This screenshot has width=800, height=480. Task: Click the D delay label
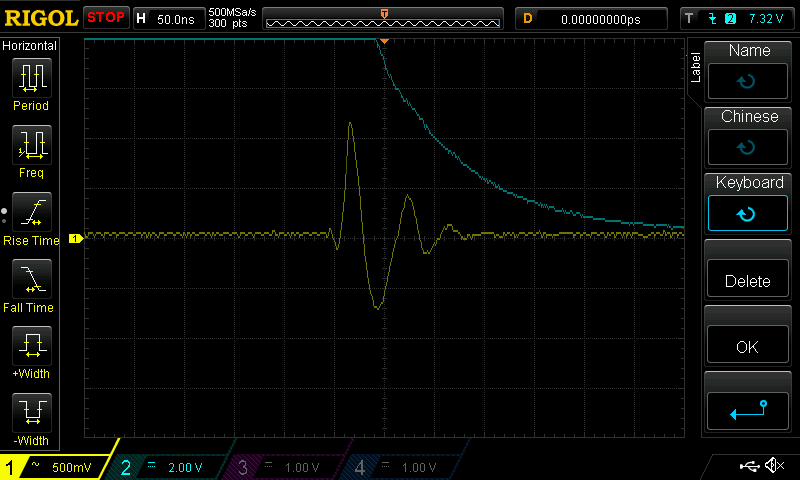(528, 19)
